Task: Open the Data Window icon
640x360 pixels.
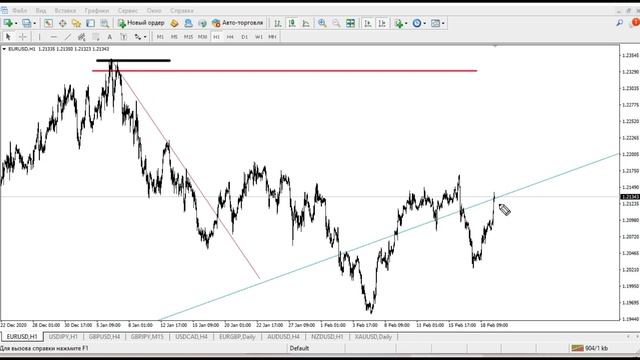Action: pyautogui.click(x=62, y=23)
